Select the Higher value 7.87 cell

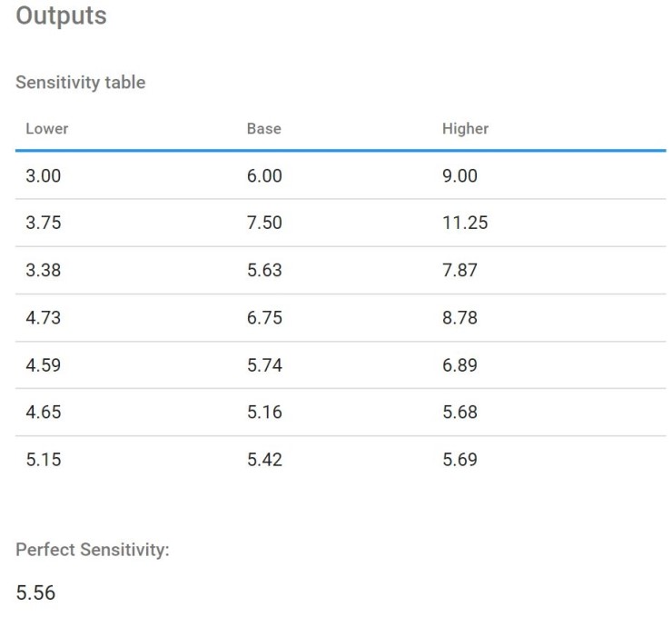point(460,271)
